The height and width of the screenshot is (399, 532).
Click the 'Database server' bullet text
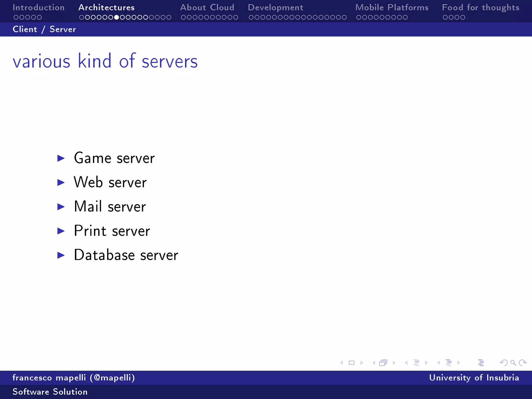(x=126, y=255)
